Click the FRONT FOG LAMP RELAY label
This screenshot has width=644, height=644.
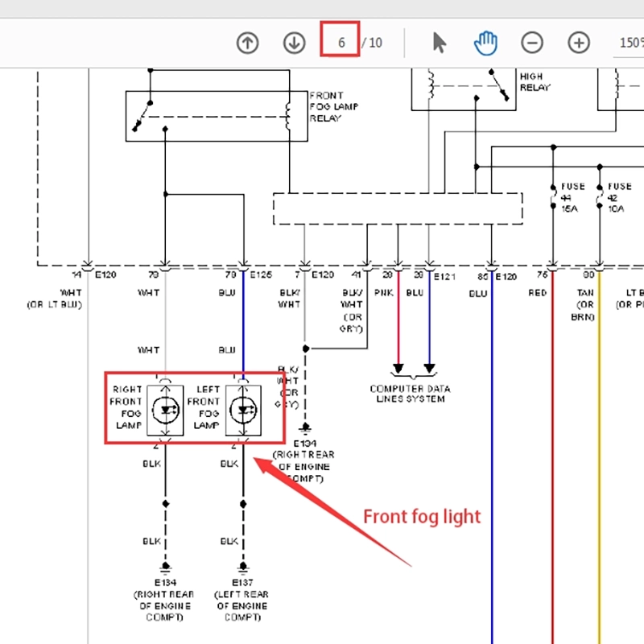coord(328,106)
